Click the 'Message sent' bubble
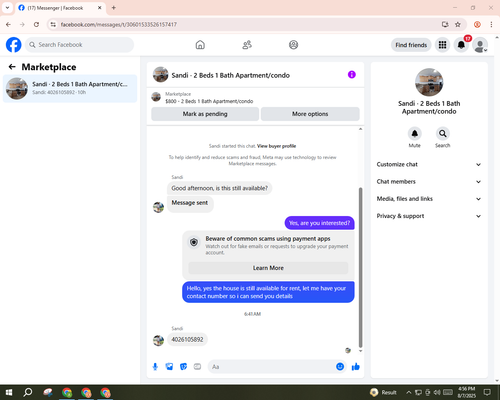 coord(190,203)
